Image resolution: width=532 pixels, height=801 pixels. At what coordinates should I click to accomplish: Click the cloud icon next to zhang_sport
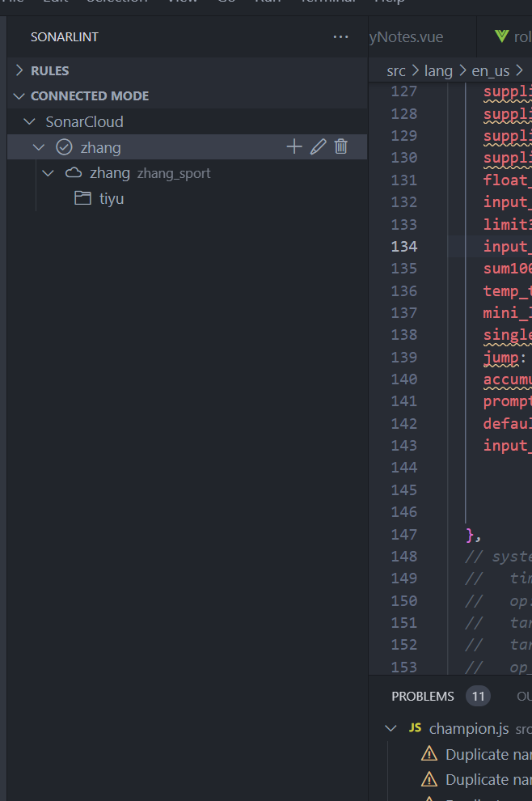[x=74, y=173]
